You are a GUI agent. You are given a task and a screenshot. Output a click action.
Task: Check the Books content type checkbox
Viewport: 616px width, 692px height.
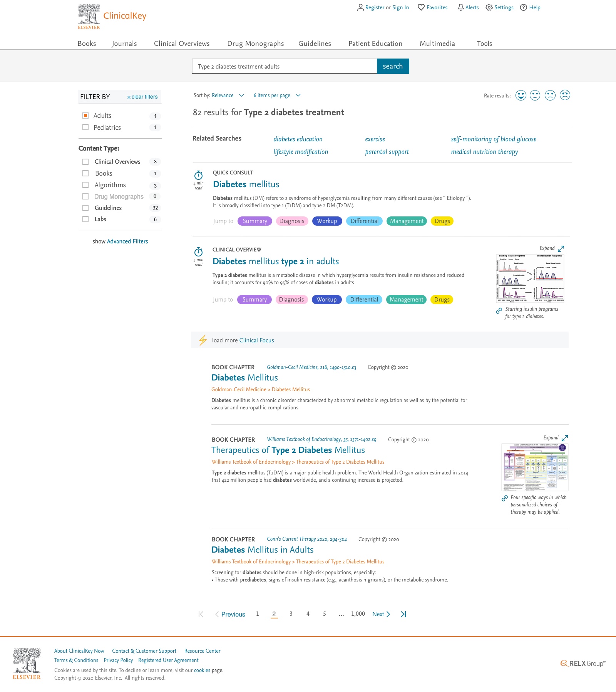85,173
